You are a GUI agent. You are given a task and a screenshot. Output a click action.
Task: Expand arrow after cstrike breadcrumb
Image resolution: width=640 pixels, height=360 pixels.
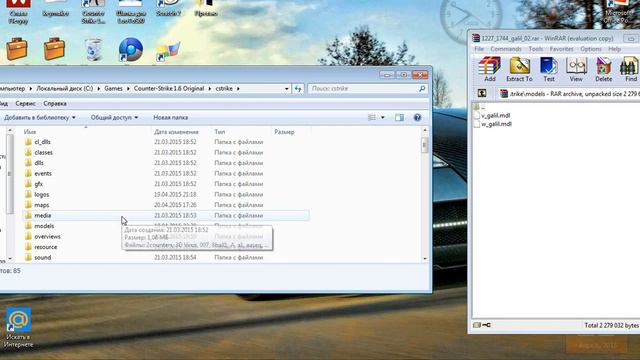pyautogui.click(x=238, y=89)
